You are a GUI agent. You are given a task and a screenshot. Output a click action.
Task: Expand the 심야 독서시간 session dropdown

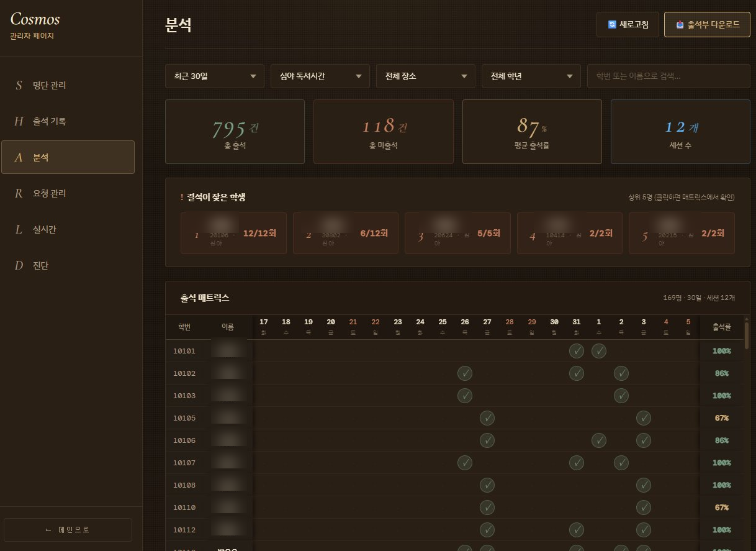pyautogui.click(x=320, y=76)
